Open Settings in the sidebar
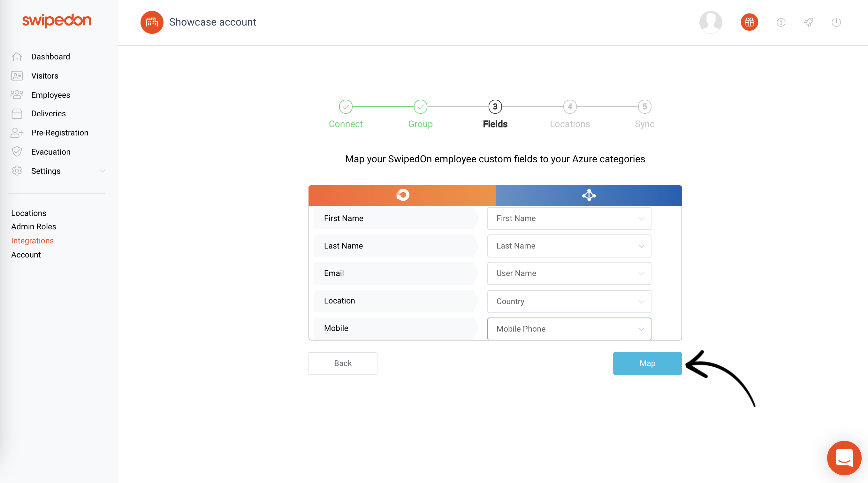Screen dimensions: 868x483 [x=46, y=171]
